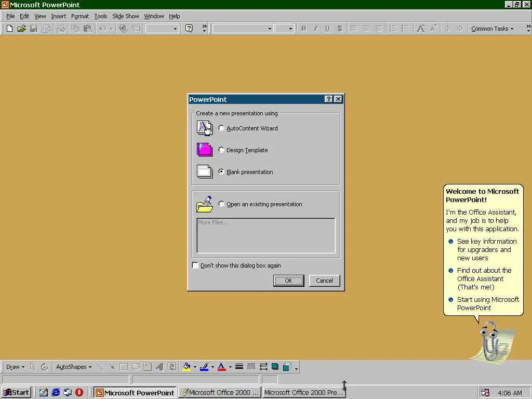Expand the Common Tasks dropdown

[493, 29]
